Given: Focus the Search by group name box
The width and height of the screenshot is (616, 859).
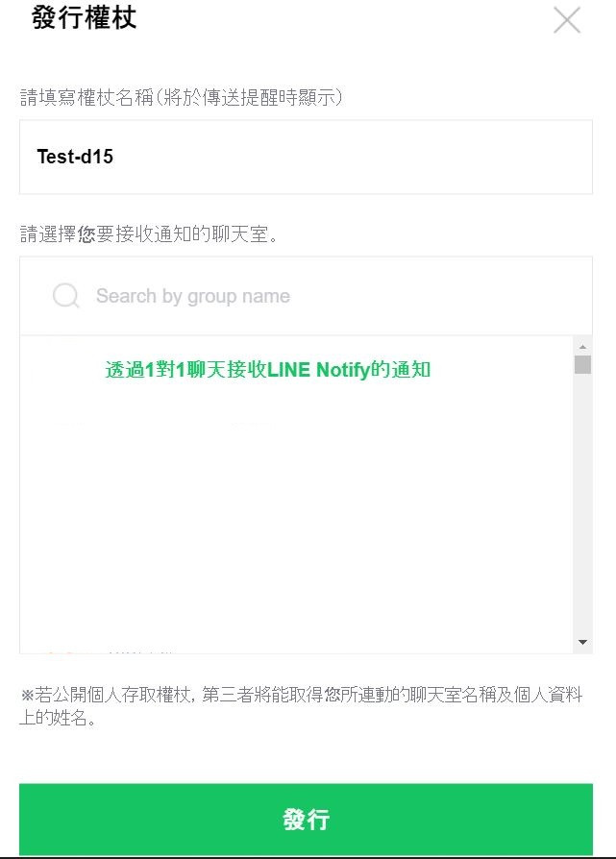Looking at the screenshot, I should point(306,296).
